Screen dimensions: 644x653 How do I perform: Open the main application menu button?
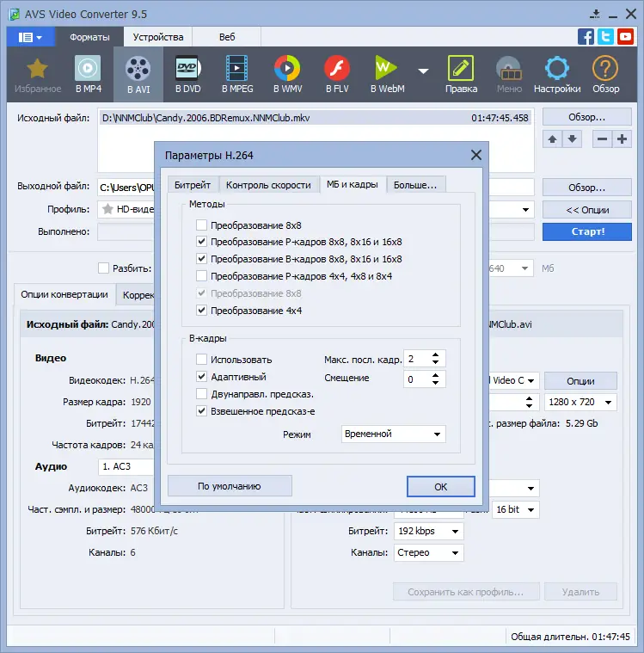[30, 37]
